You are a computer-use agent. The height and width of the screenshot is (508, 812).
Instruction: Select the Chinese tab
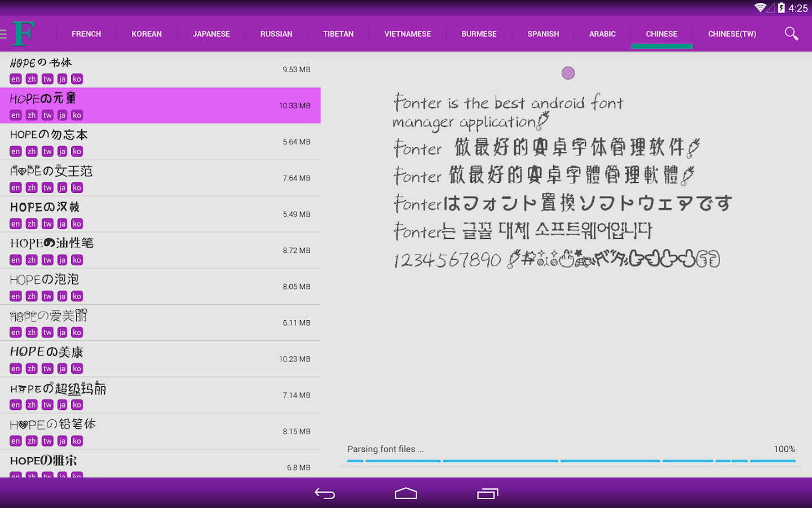click(x=662, y=34)
